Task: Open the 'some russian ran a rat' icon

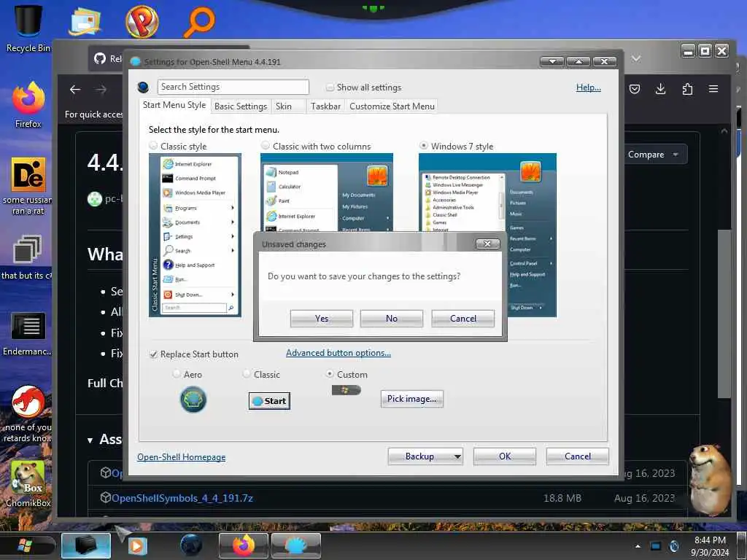Action: coord(28,187)
